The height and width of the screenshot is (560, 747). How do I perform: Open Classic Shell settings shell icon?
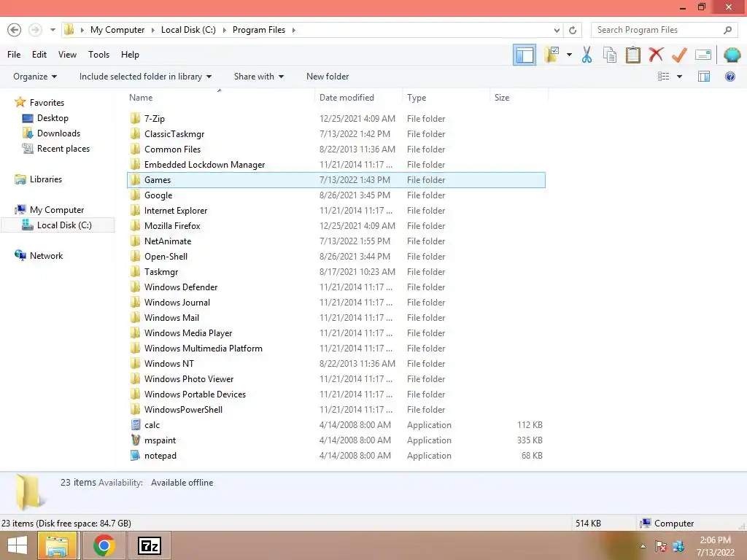point(732,55)
